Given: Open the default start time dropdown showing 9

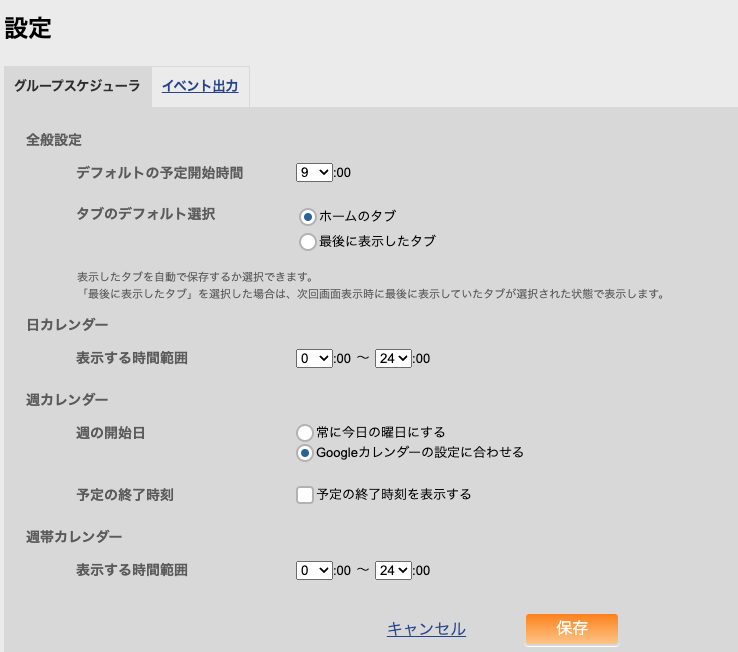Looking at the screenshot, I should click(x=314, y=173).
